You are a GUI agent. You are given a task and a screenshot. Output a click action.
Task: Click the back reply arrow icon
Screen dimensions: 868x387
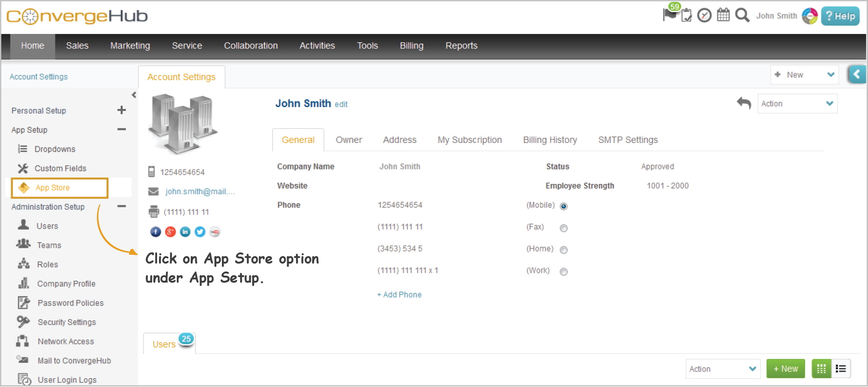click(x=744, y=103)
